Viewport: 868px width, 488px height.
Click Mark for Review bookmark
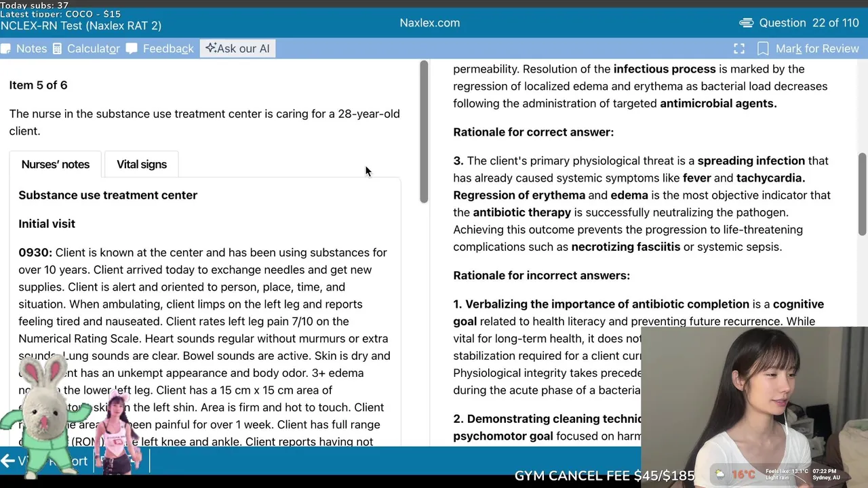[808, 49]
